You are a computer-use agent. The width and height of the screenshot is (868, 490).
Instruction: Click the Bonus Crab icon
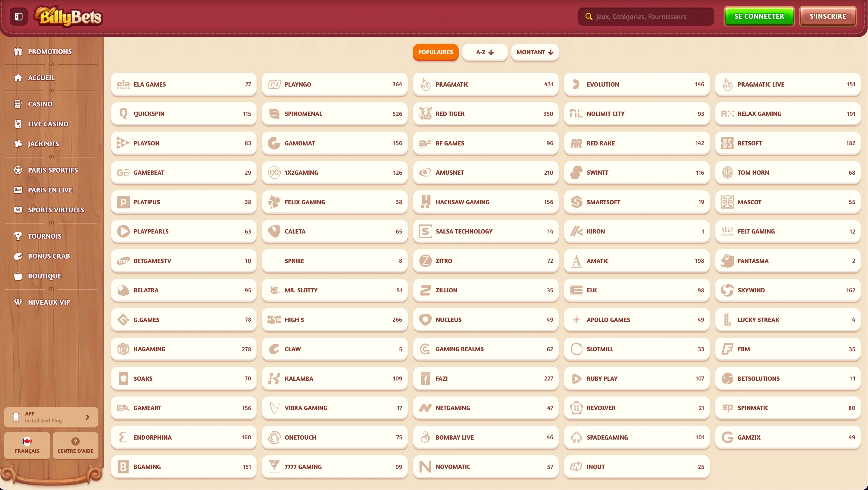(18, 256)
